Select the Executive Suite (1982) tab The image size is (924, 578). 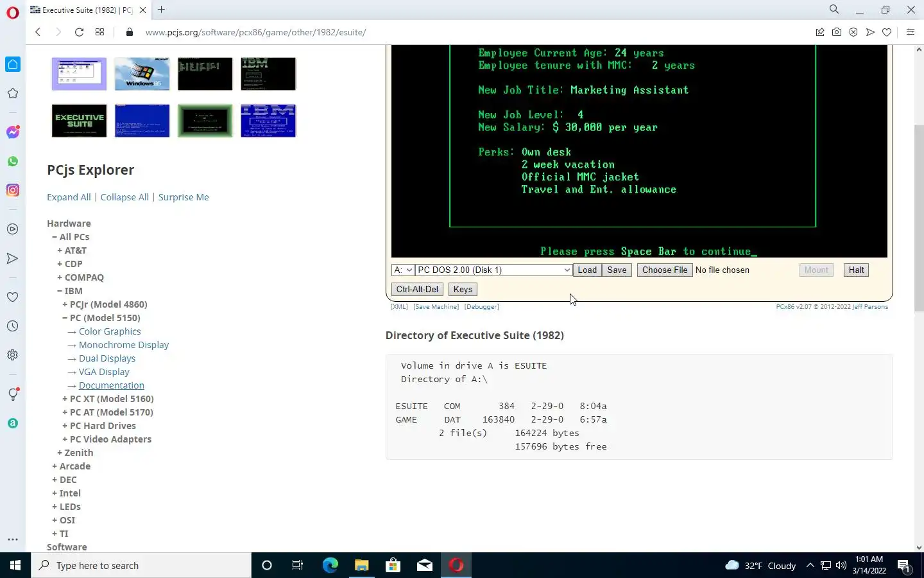tap(89, 10)
